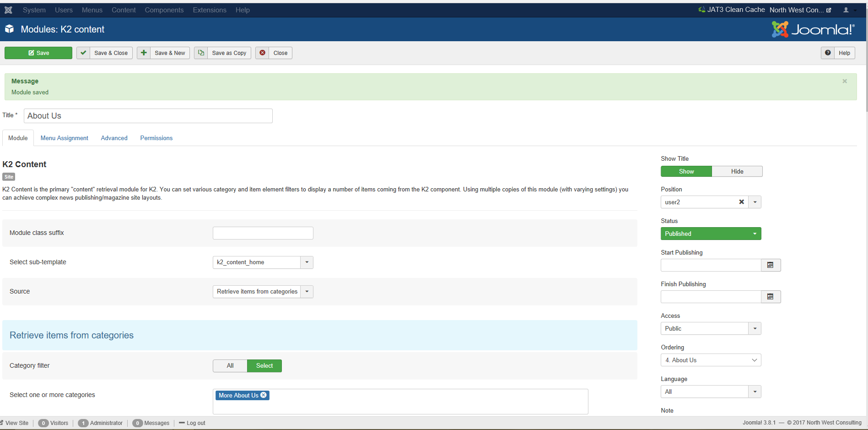
Task: Click the Help question mark icon
Action: click(x=828, y=53)
